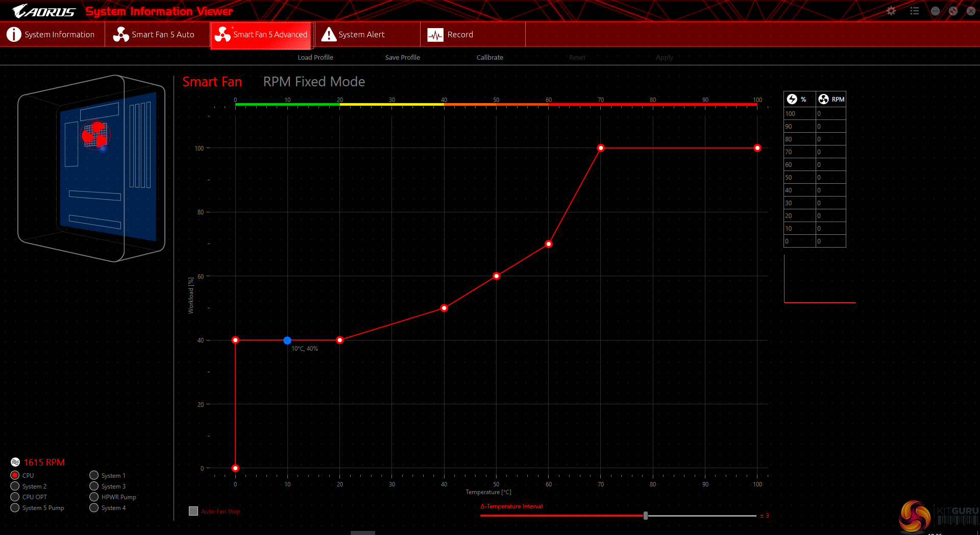Click the curve point at 40°C, 50%
Screen dimensions: 980x535
tap(444, 308)
